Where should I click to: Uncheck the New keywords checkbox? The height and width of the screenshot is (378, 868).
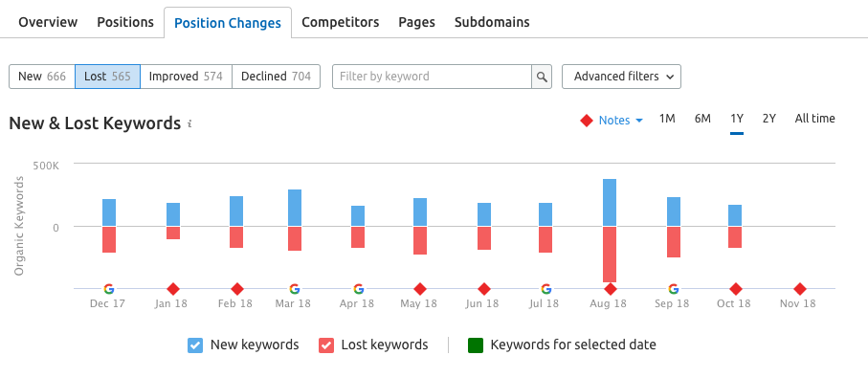click(195, 345)
